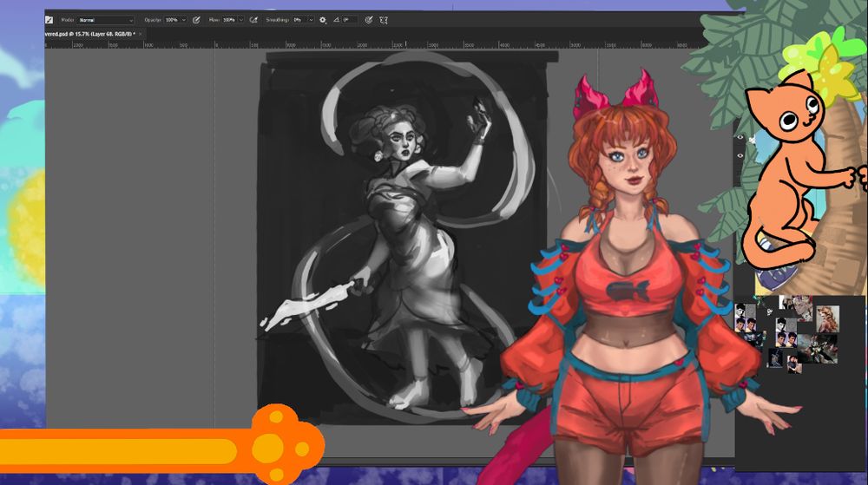Toggle pressure for size icon
868x485 pixels.
tap(369, 20)
